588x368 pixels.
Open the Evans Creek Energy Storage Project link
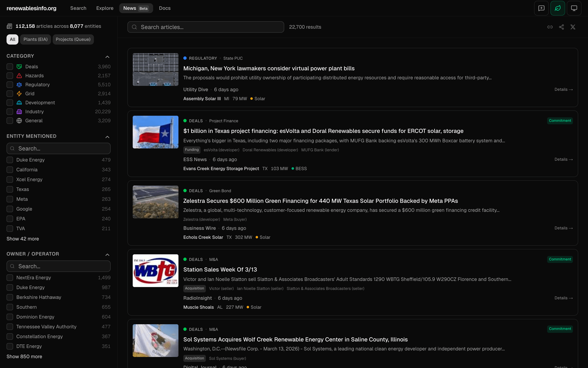pos(221,169)
